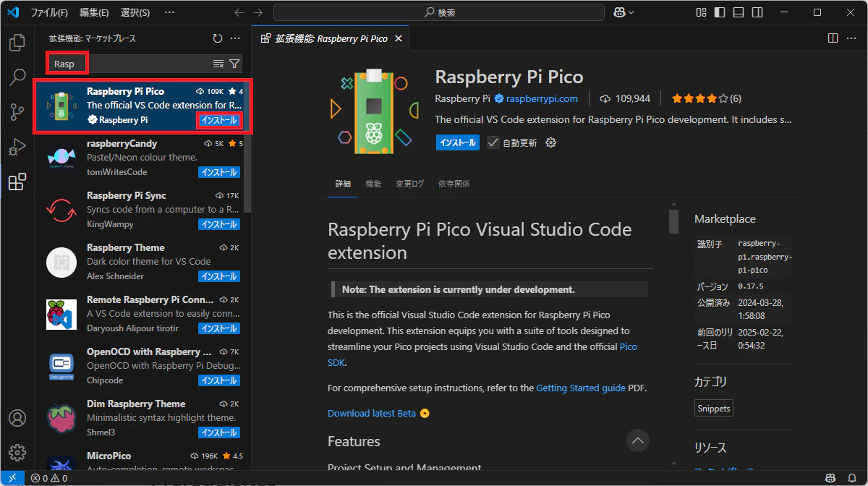Image resolution: width=868 pixels, height=486 pixels.
Task: Switch to the Changelog tab
Action: (x=410, y=184)
